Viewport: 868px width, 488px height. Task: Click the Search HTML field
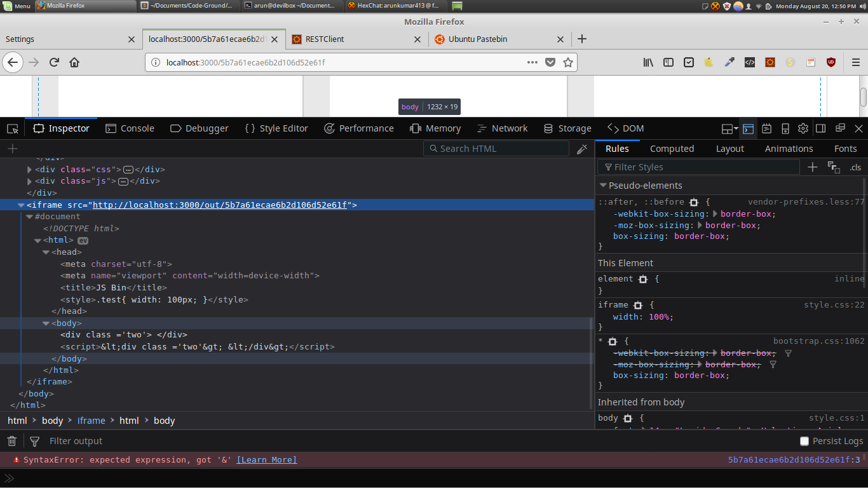(496, 149)
